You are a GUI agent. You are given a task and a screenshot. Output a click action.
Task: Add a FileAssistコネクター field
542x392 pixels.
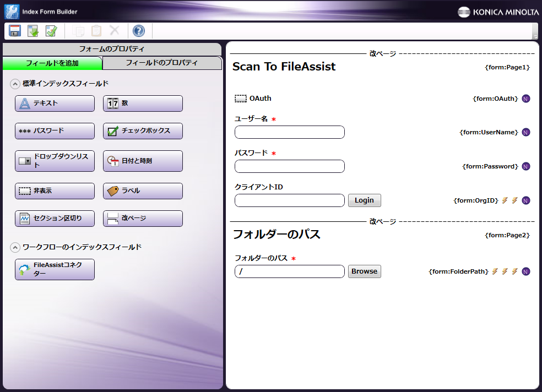click(55, 269)
